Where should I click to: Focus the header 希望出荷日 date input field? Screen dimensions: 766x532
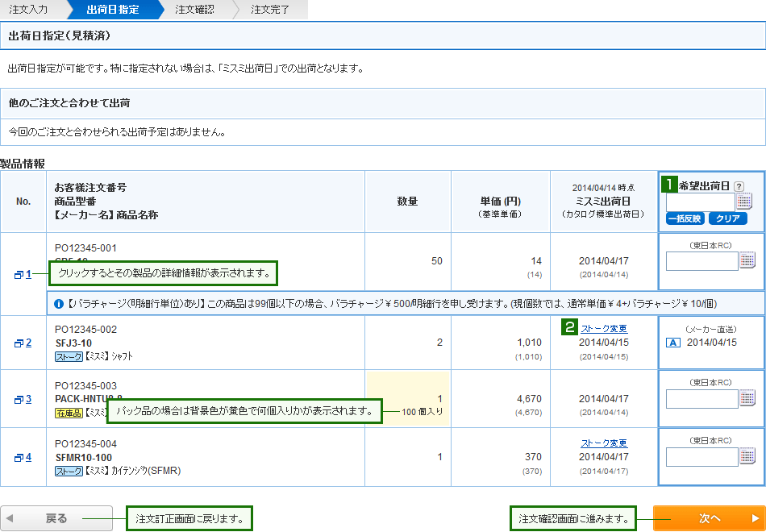point(701,202)
